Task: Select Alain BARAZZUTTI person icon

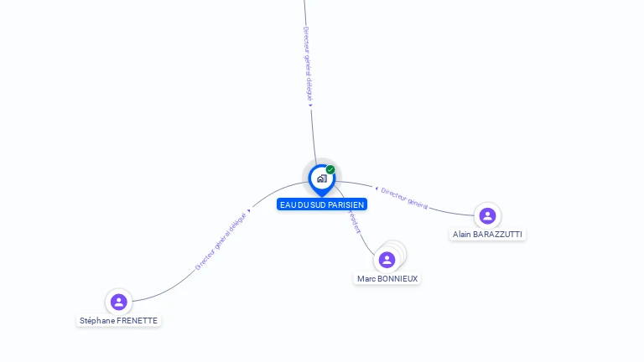Action: click(x=487, y=216)
